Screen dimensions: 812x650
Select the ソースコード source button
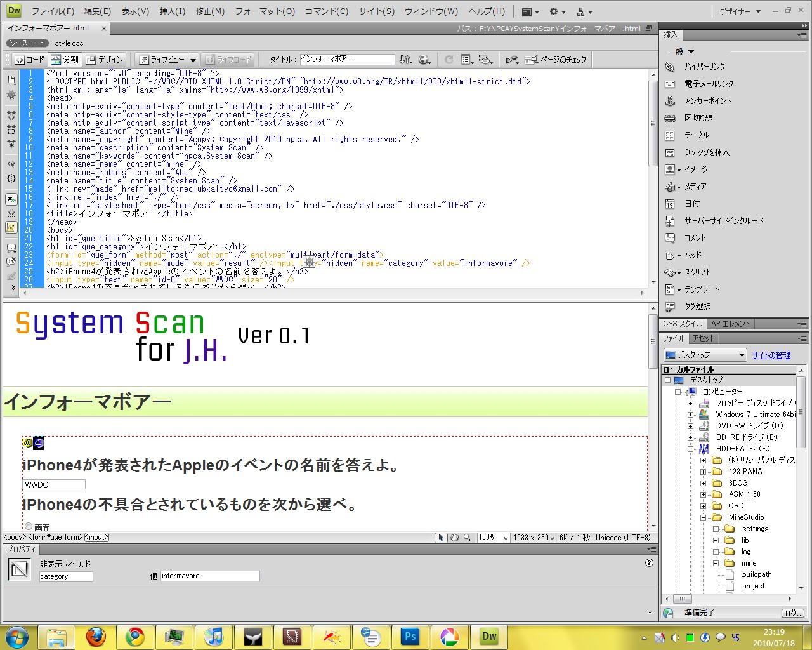(27, 43)
